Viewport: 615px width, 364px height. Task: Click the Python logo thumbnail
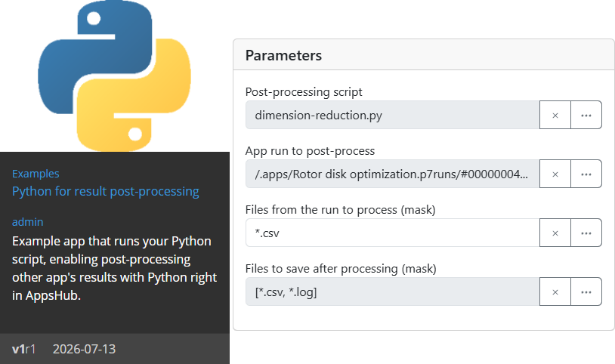[114, 76]
